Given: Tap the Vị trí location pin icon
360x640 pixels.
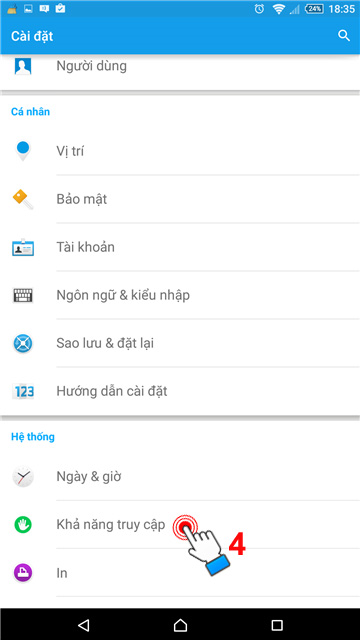Looking at the screenshot, I should (23, 151).
